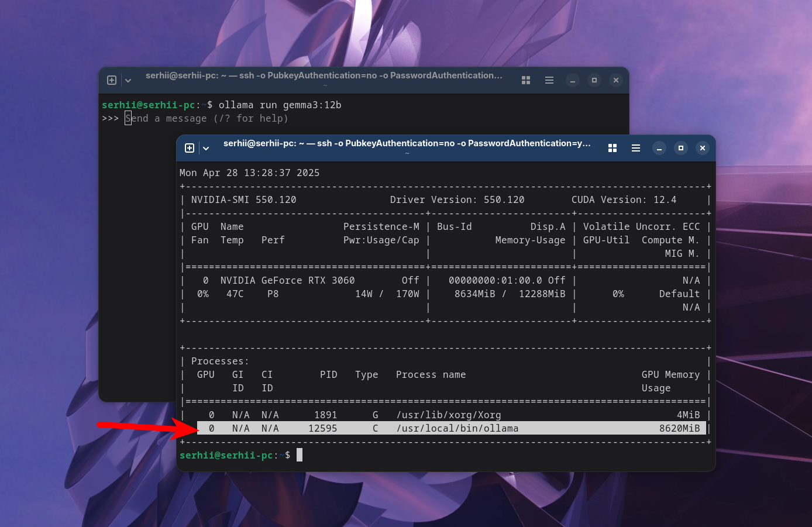Open a new tab in the background terminal window
Viewport: 812px width, 527px height.
111,80
